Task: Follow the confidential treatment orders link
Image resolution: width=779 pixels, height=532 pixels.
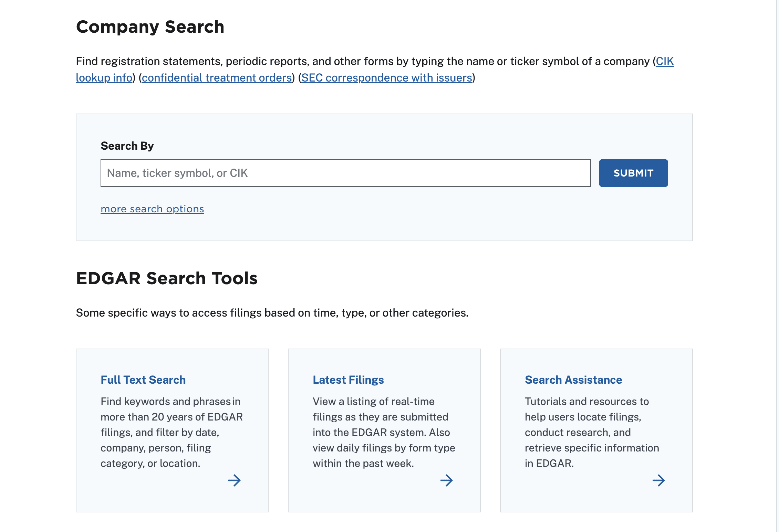Action: (217, 78)
